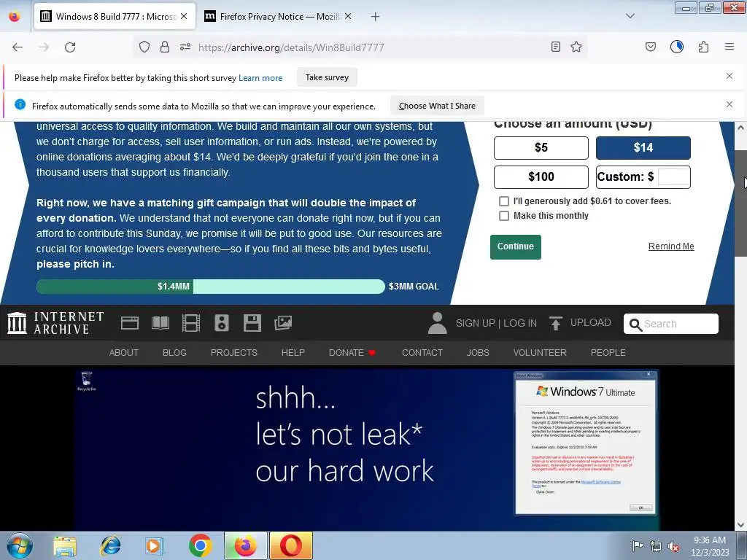The height and width of the screenshot is (560, 747).
Task: Toggle Reader View icon
Action: pos(555,47)
